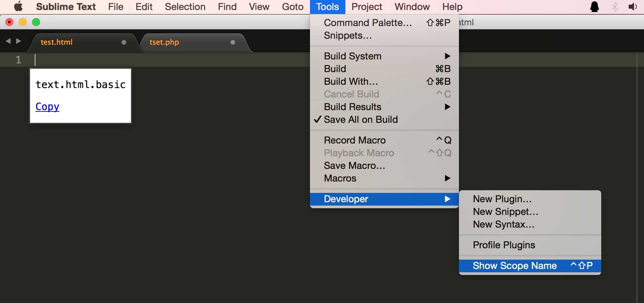
Task: Close the open Tools menu
Action: (327, 7)
